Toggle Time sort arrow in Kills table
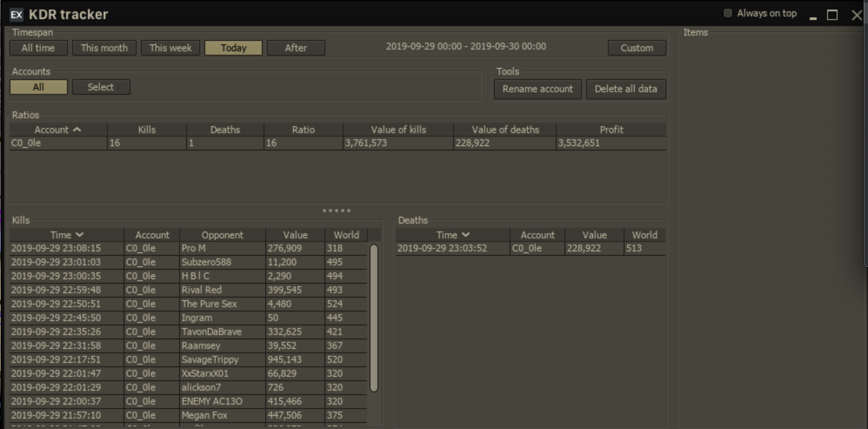 tap(80, 235)
